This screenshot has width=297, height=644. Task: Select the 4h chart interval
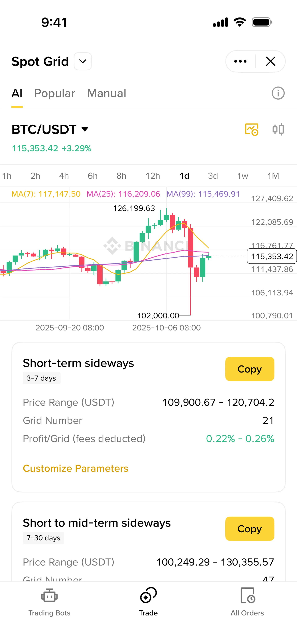64,176
